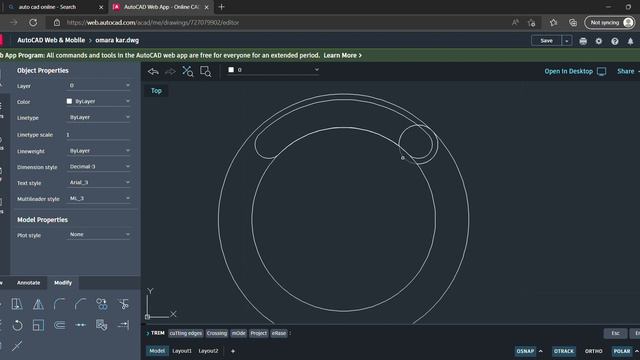Screen dimensions: 640x360
Task: Click the Redo arrow in drawing toolbar
Action: click(x=170, y=71)
